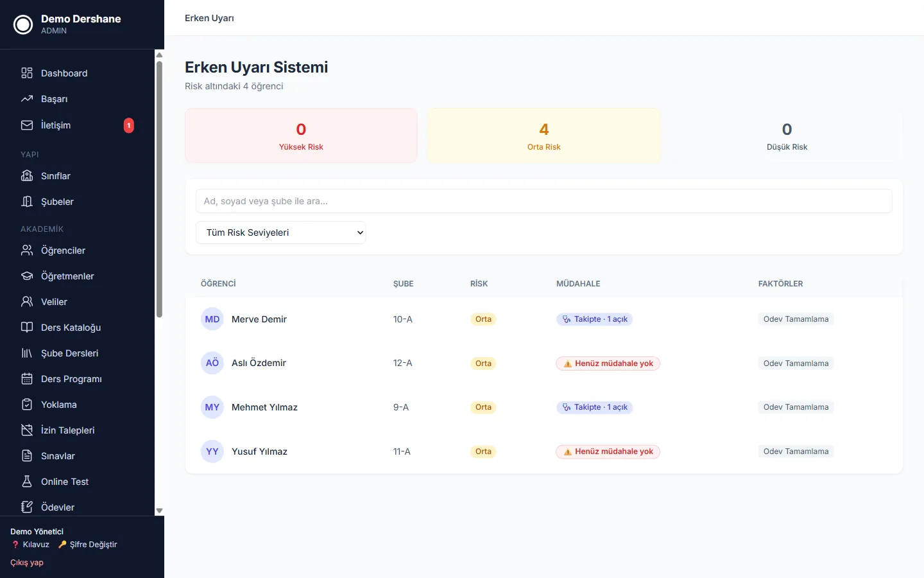The width and height of the screenshot is (924, 578).
Task: Open Ders Programı calendar icon
Action: coord(27,379)
